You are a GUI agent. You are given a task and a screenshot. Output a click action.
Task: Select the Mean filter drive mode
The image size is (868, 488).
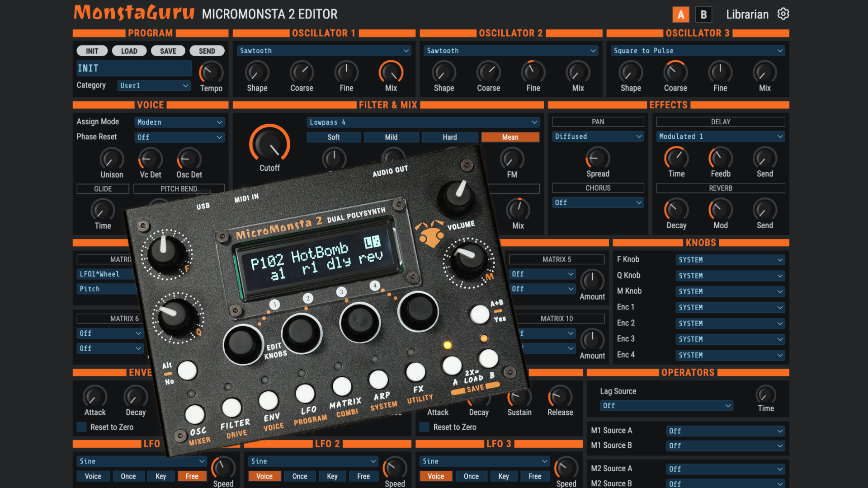click(510, 137)
